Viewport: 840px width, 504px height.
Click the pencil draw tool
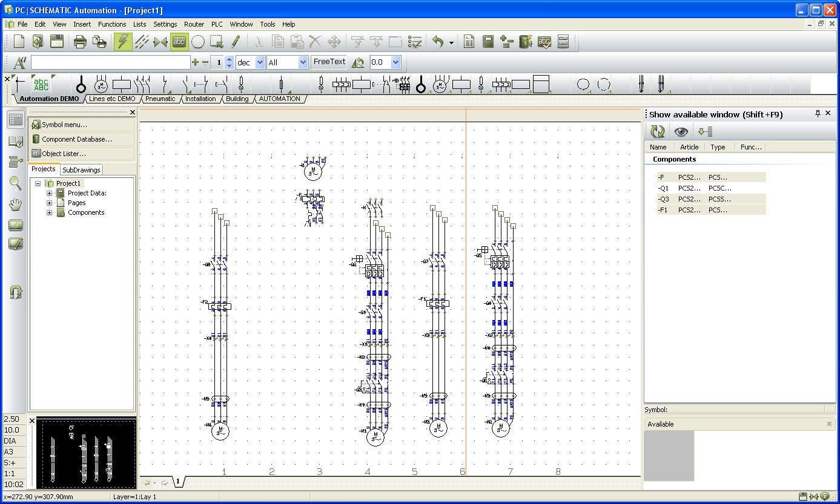click(236, 42)
